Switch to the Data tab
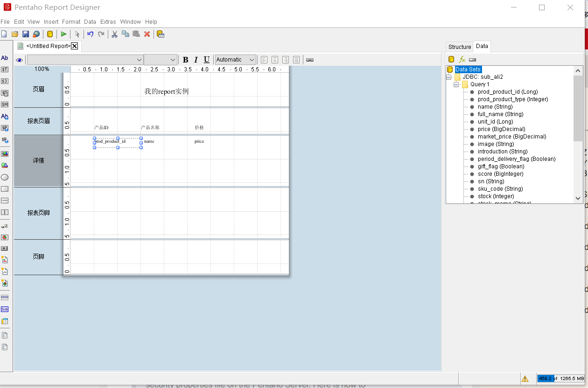Screen dimensions: 588x388 [x=482, y=46]
